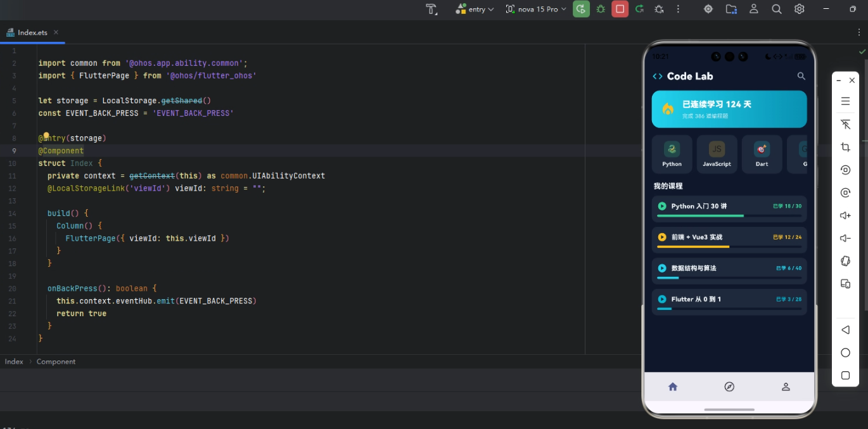Click emulator Home circle button
This screenshot has width=868, height=429.
point(845,353)
